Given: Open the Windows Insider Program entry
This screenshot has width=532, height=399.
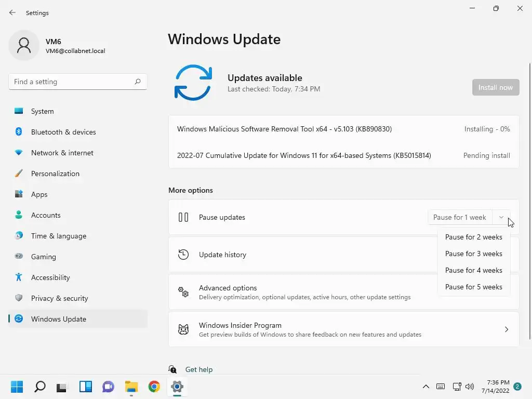Looking at the screenshot, I should (344, 329).
